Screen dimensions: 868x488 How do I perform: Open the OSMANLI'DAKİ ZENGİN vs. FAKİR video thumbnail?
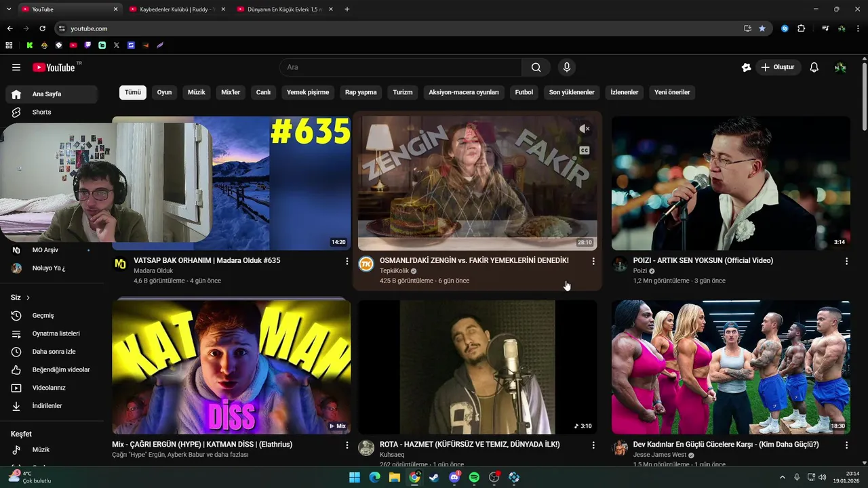click(x=477, y=184)
